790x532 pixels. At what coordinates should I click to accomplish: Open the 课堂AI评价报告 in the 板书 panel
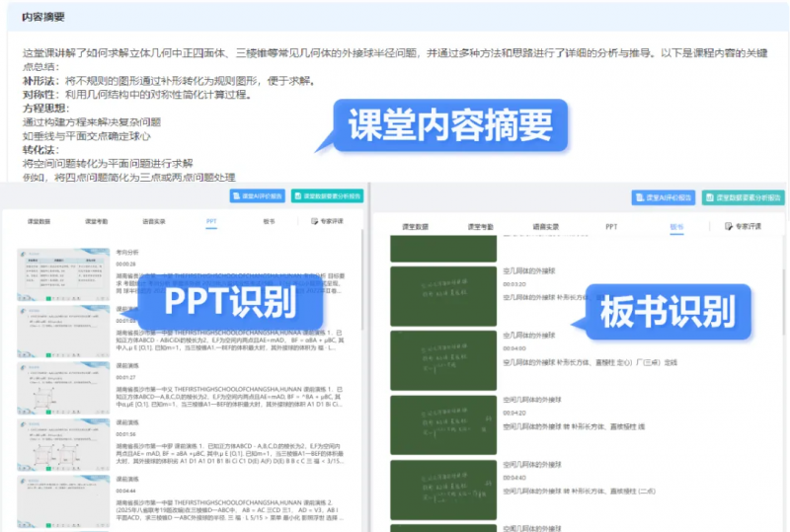click(665, 197)
